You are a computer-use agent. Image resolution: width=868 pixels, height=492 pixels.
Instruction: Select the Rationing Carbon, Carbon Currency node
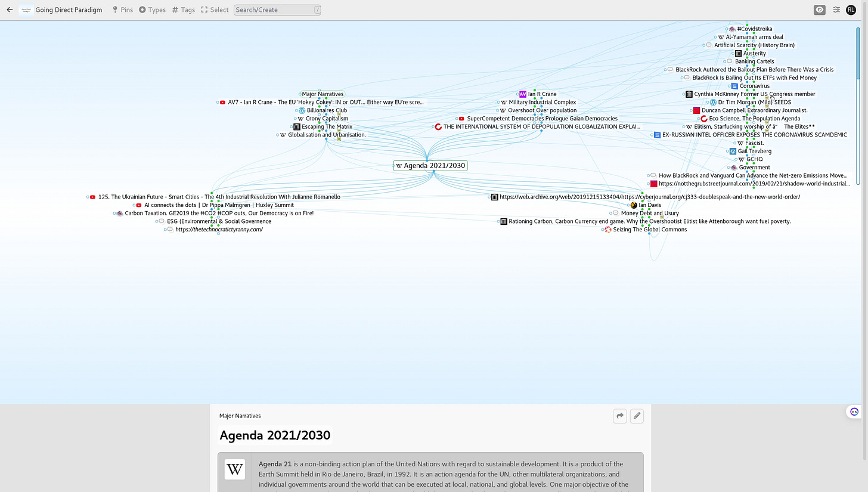pos(646,221)
